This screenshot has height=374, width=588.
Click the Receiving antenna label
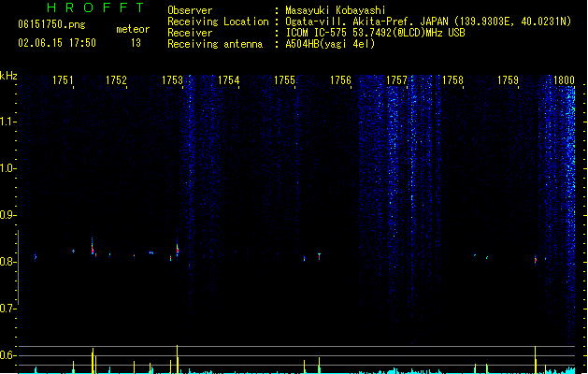(215, 44)
